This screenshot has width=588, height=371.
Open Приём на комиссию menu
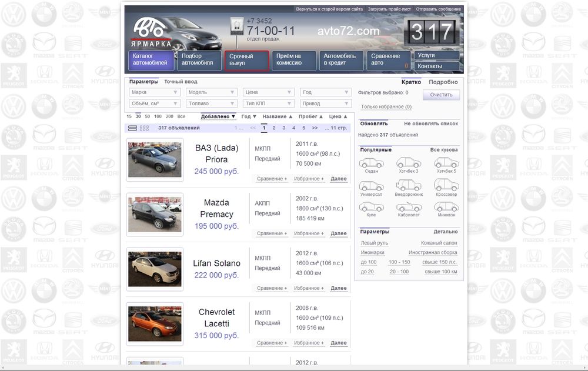[294, 60]
